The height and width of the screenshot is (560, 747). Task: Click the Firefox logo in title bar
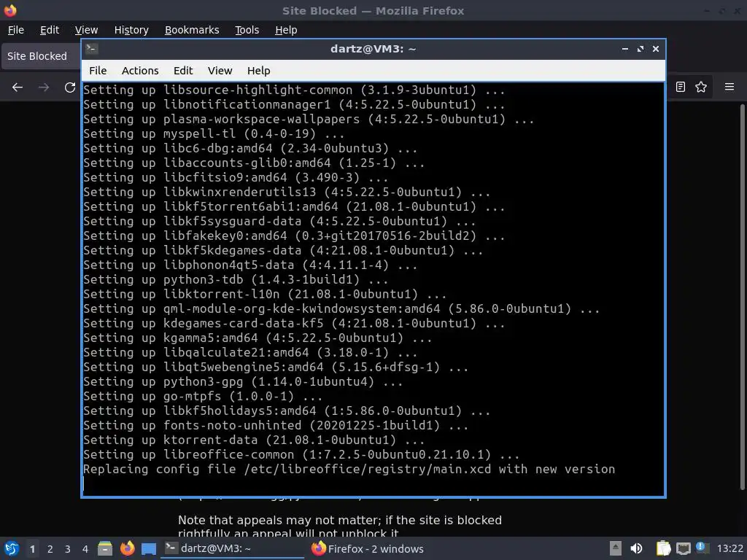(x=10, y=10)
